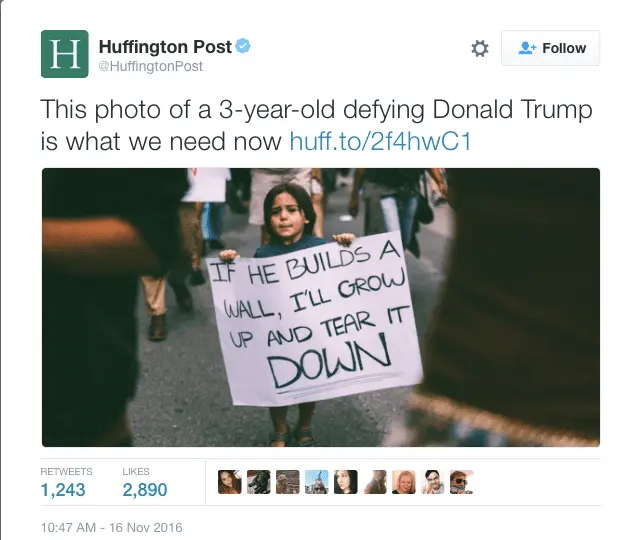Open the fourth liker avatar with building

click(316, 482)
